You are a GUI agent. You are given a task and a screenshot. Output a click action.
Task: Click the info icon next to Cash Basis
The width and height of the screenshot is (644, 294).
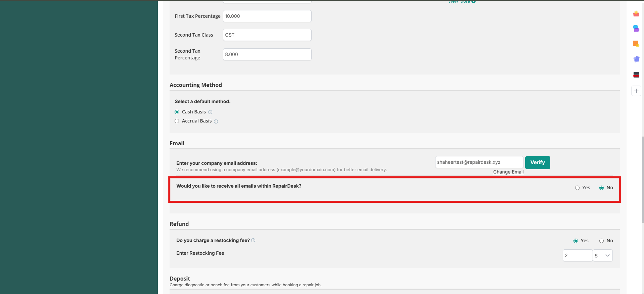coord(210,112)
